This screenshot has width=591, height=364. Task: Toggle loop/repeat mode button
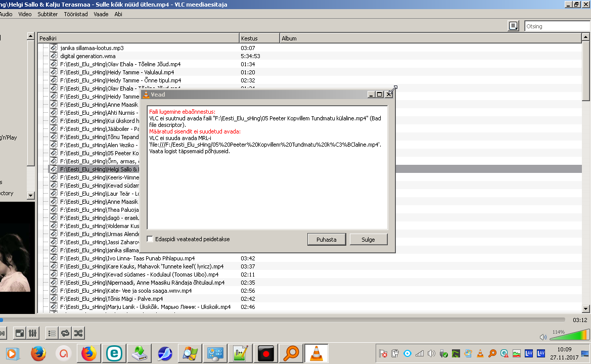pyautogui.click(x=65, y=333)
